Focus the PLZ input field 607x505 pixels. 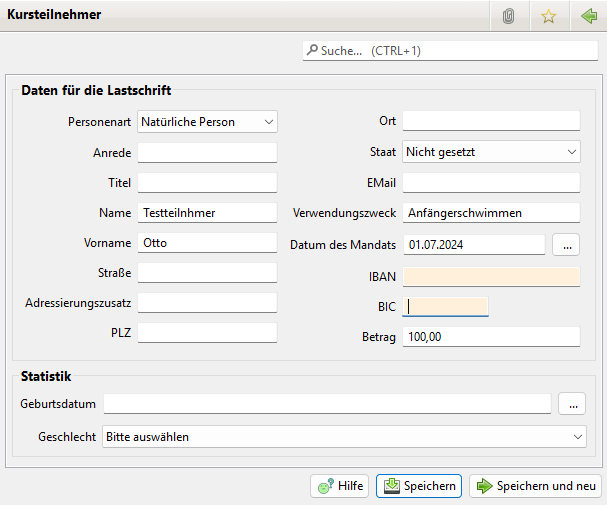click(x=207, y=333)
